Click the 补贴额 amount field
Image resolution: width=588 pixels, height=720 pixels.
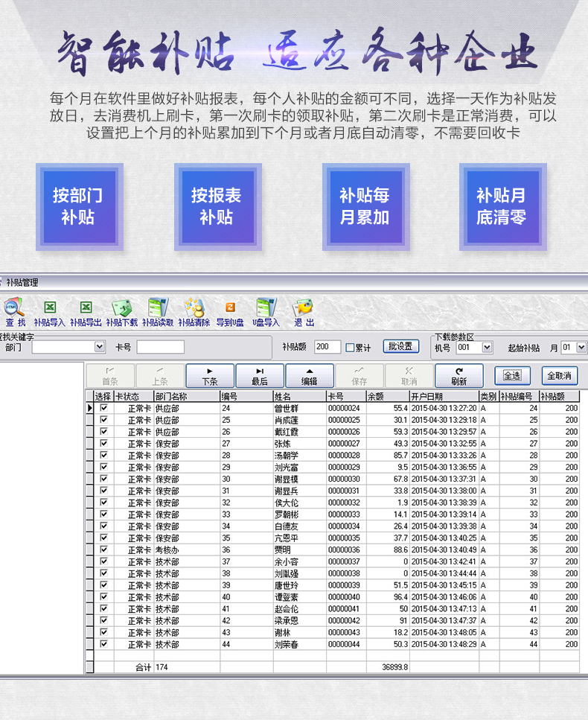tap(327, 347)
